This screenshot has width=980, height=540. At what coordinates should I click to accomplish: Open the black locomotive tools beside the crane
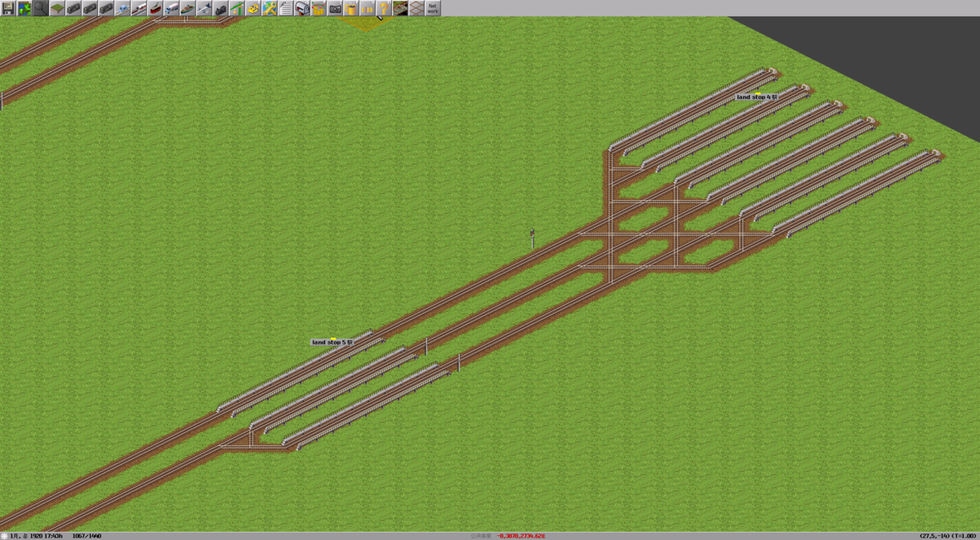point(220,8)
